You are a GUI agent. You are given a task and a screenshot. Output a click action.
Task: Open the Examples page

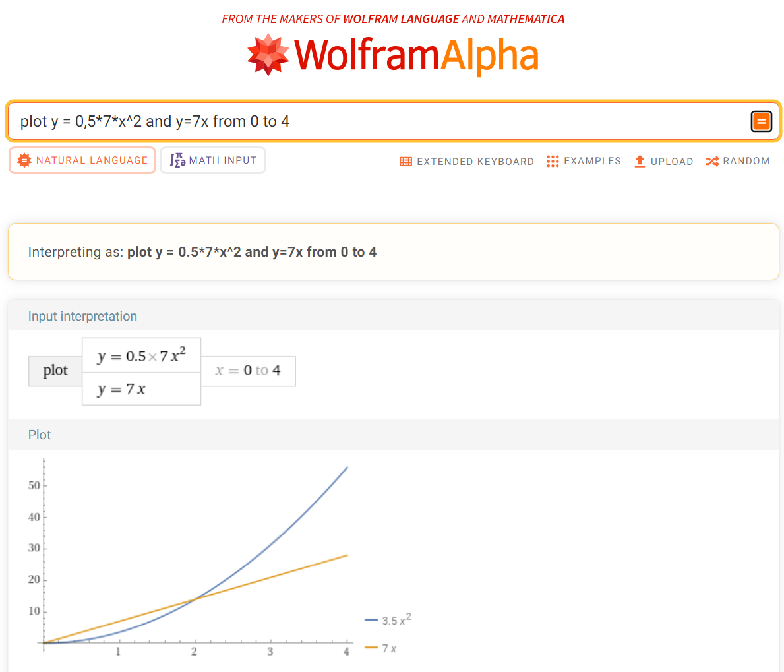coord(584,161)
